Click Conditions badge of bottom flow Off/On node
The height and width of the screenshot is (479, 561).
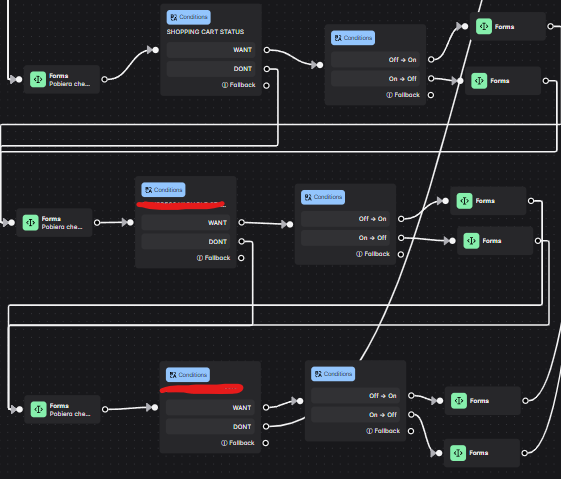coord(333,374)
